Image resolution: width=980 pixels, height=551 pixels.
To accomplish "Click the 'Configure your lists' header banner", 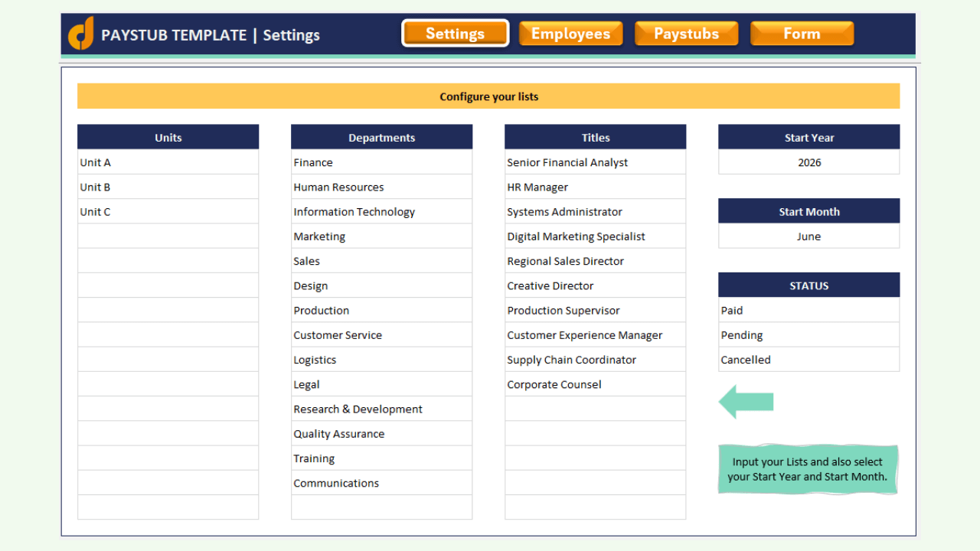I will tap(488, 96).
